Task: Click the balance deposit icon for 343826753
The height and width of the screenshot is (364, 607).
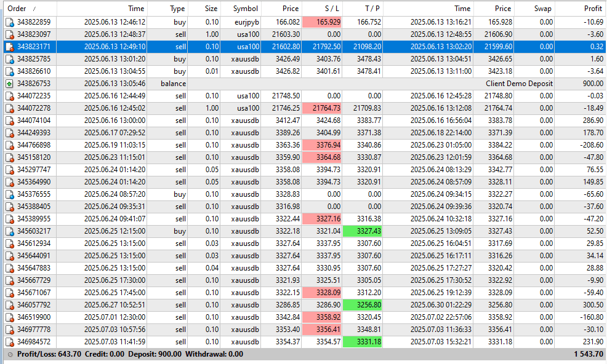Action: pos(10,84)
